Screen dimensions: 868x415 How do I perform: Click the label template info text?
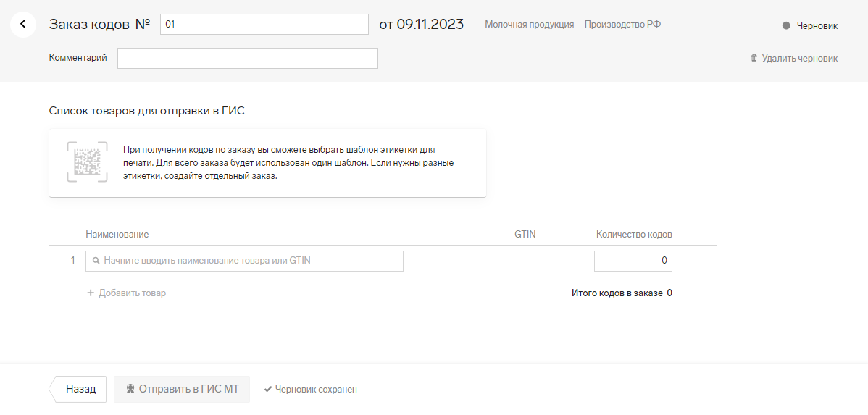click(x=288, y=162)
